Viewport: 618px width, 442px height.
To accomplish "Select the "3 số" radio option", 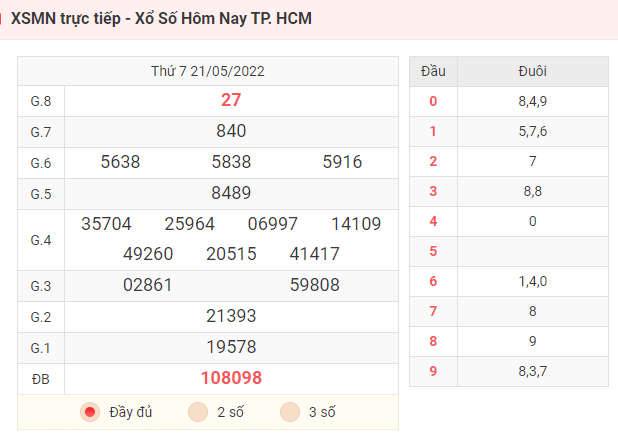I will [x=290, y=412].
